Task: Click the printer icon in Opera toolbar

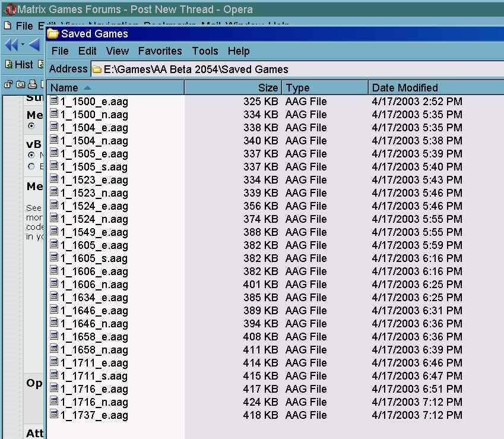Action: click(32, 84)
